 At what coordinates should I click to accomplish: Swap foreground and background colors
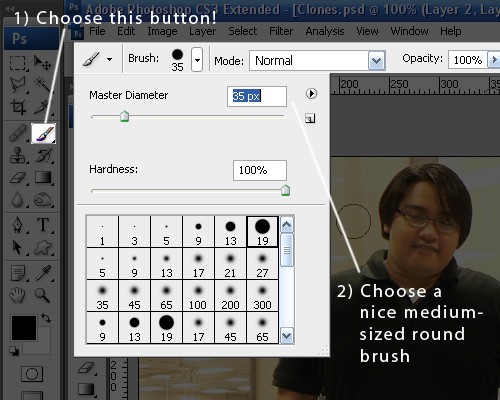46,318
